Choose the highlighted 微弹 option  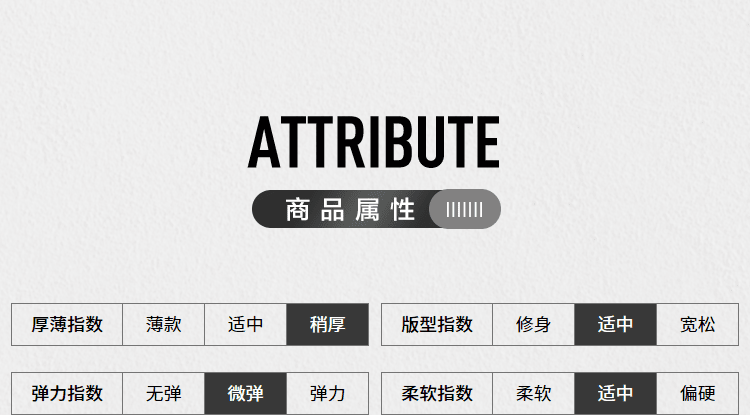(x=245, y=393)
